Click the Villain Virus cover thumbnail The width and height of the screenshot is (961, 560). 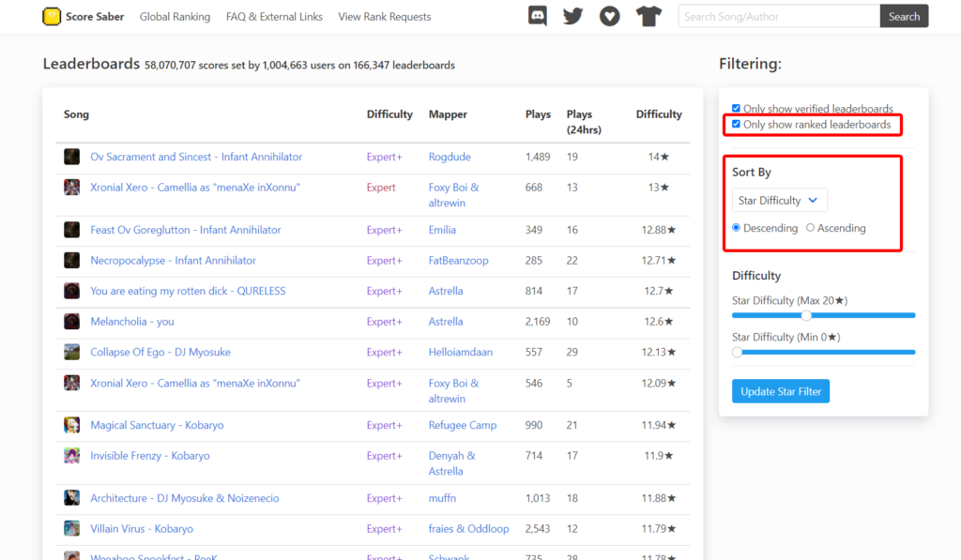(71, 529)
